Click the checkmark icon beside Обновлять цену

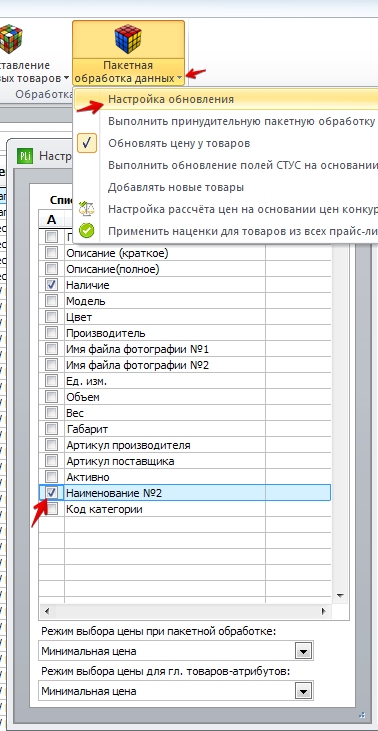tap(87, 143)
